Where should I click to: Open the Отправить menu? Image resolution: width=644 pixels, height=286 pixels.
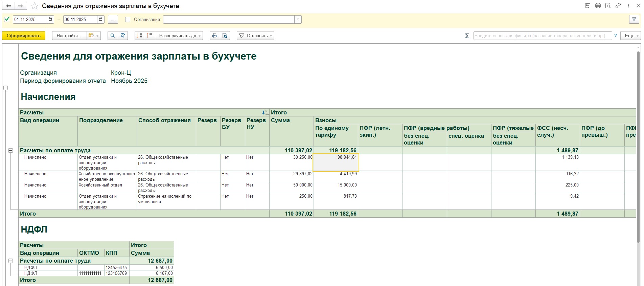tap(256, 36)
